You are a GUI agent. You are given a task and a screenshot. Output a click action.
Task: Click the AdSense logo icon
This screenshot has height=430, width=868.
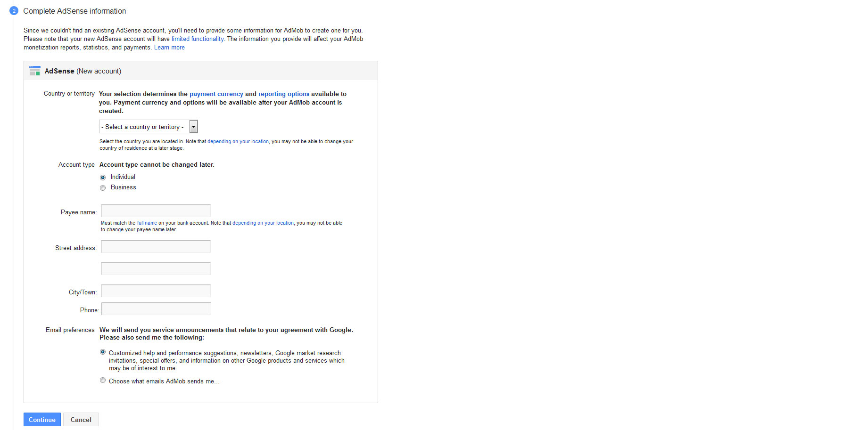click(35, 71)
